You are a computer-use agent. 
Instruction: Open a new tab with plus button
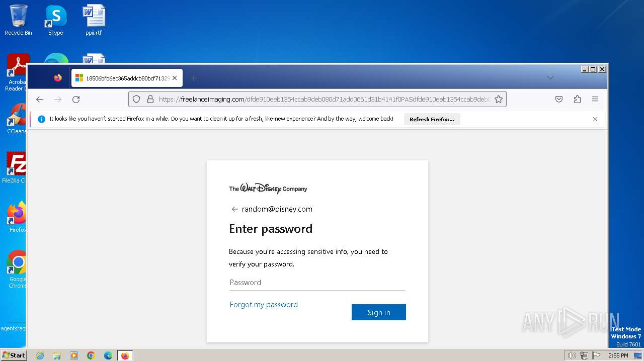(x=194, y=78)
